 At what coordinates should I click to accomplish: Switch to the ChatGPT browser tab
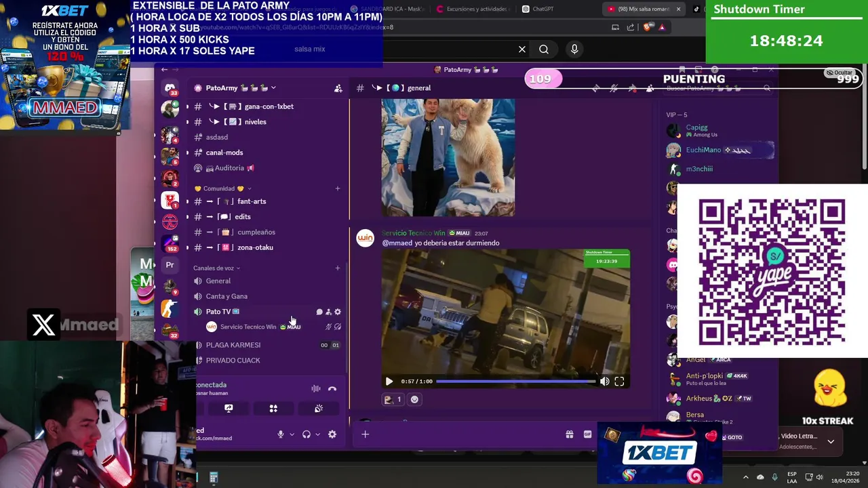pos(538,9)
